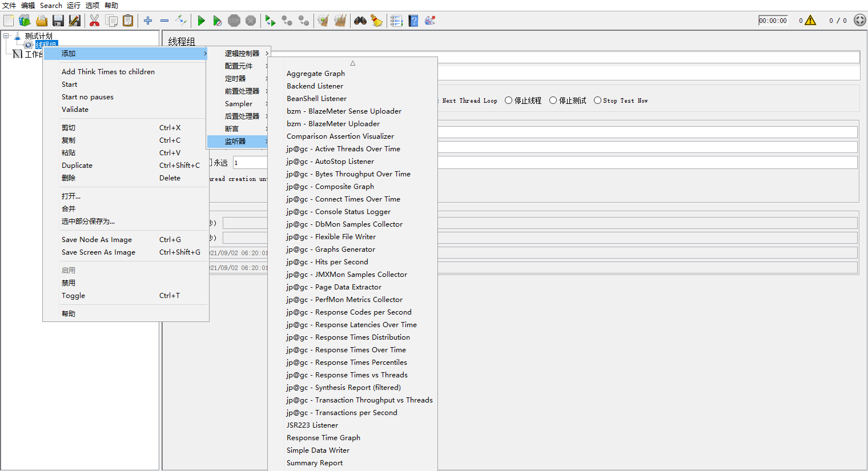Viewport: 868px width, 471px height.
Task: Click the Toggle enable/disable toolbar icon
Action: pyautogui.click(x=181, y=21)
